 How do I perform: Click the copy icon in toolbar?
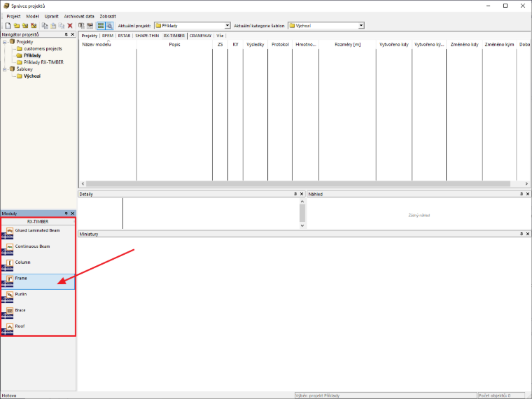[45, 26]
